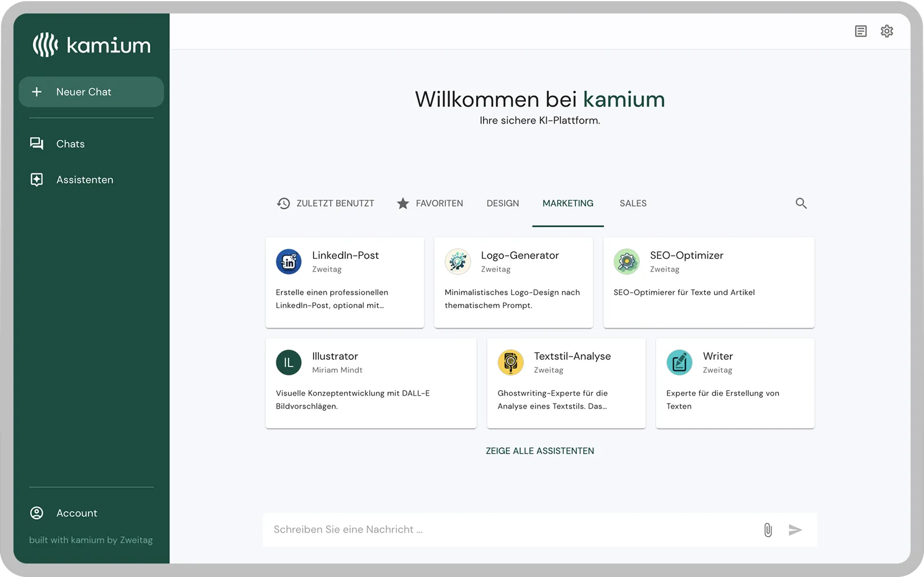Screen dimensions: 924x577
Task: Click 'Minimalistisches Logo-Design nach' description
Action: (513, 292)
